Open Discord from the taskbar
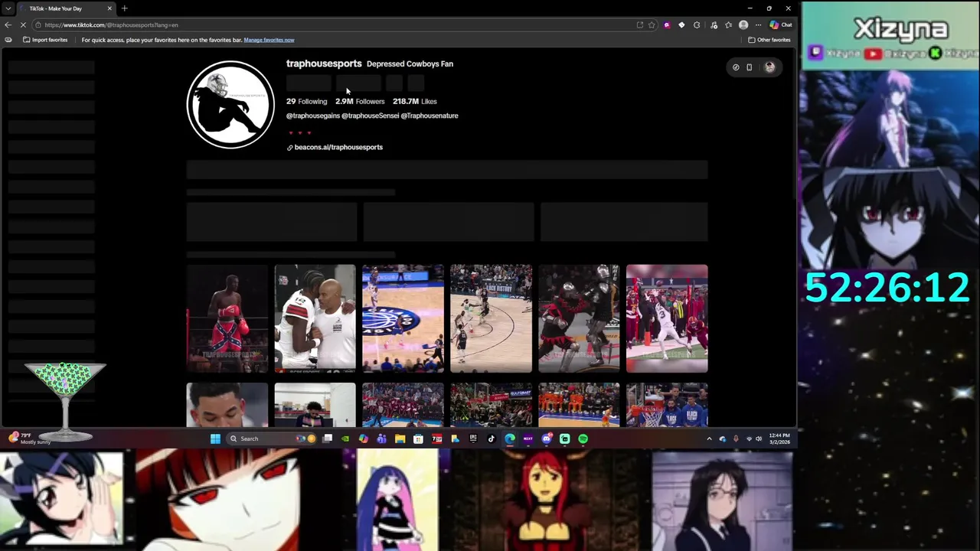Viewport: 980px width, 551px height. (x=547, y=439)
